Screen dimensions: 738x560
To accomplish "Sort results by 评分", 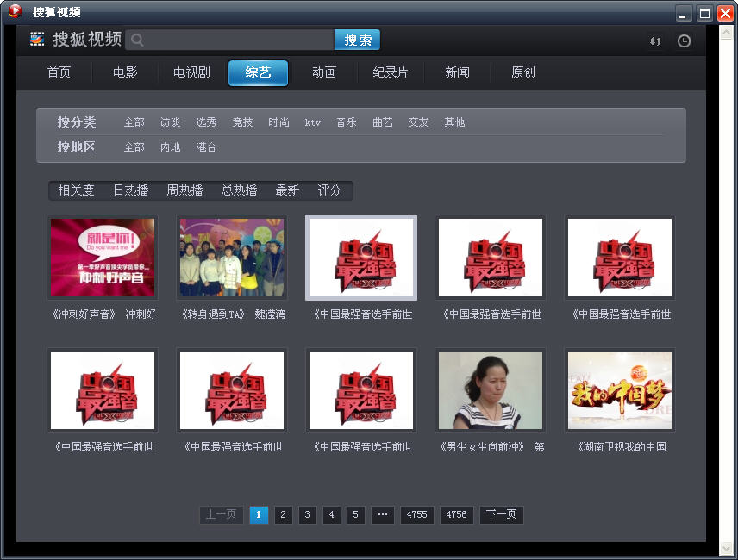I will [x=329, y=190].
